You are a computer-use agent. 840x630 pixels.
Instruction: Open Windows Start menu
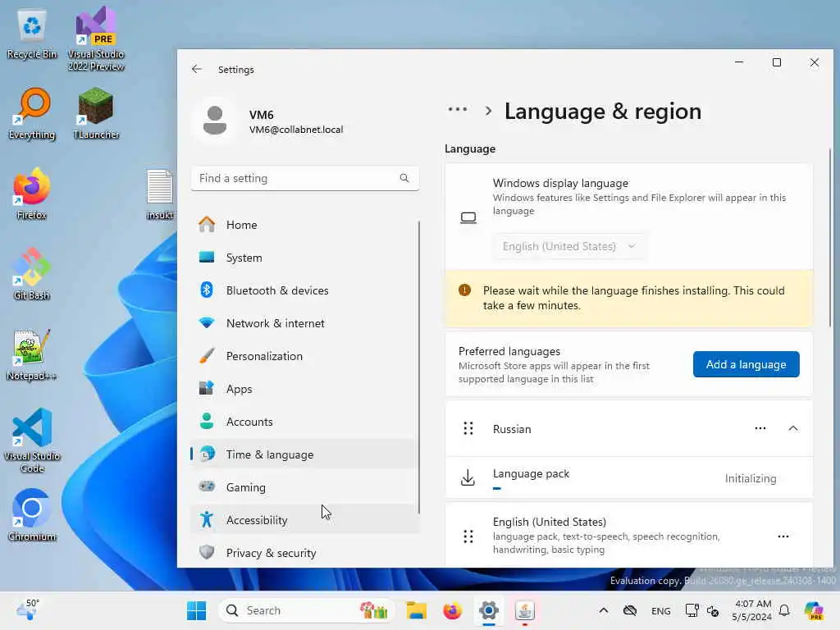[197, 610]
